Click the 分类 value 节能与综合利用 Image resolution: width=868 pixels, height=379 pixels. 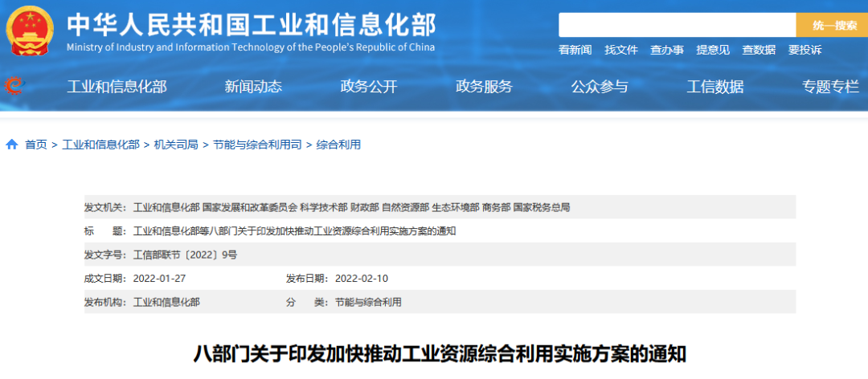(x=368, y=302)
